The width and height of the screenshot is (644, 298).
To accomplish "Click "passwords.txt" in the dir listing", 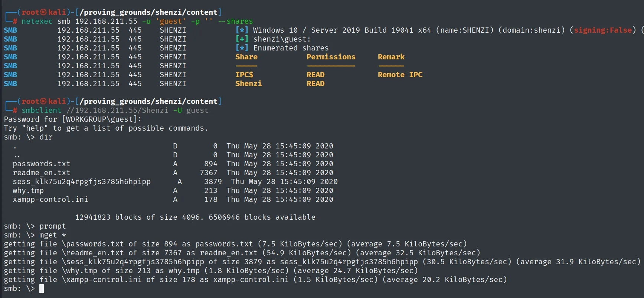I will pos(42,164).
